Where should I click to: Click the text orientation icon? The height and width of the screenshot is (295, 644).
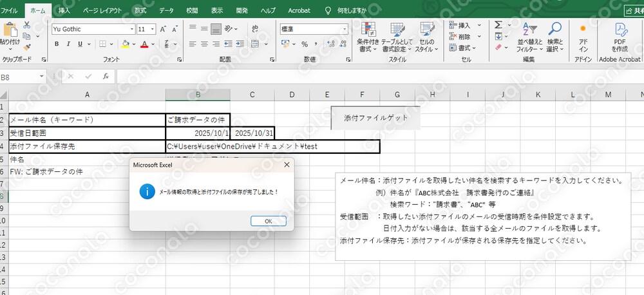coord(229,29)
